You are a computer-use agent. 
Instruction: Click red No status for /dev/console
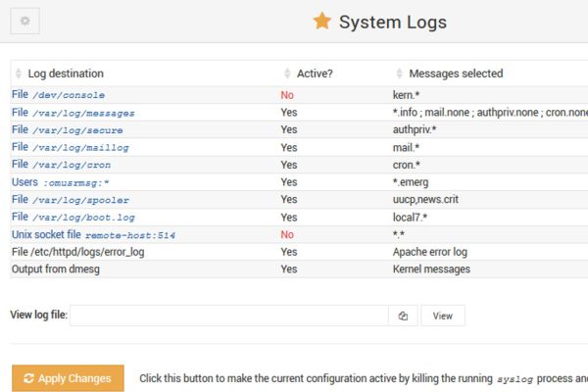287,95
